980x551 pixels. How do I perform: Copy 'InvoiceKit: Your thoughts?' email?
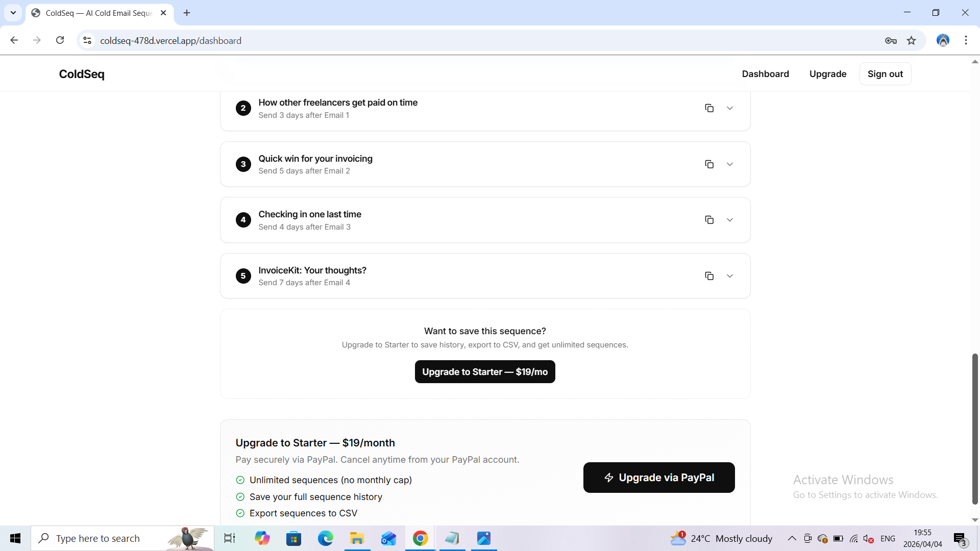[709, 276]
